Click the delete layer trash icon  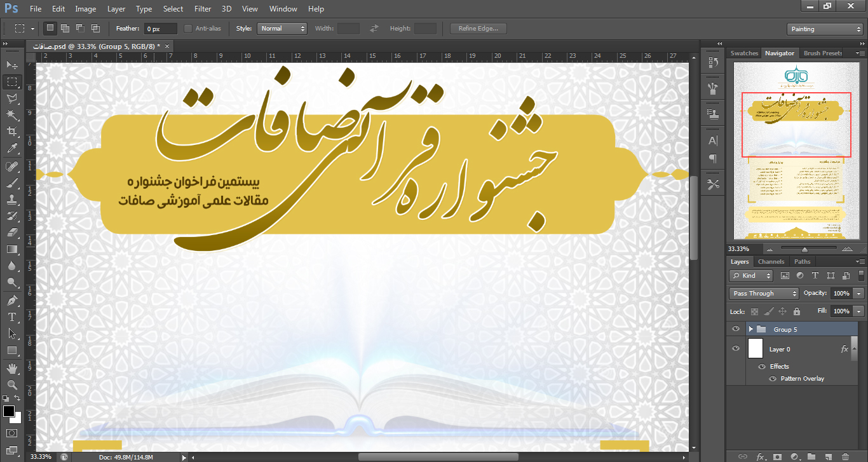tap(844, 456)
